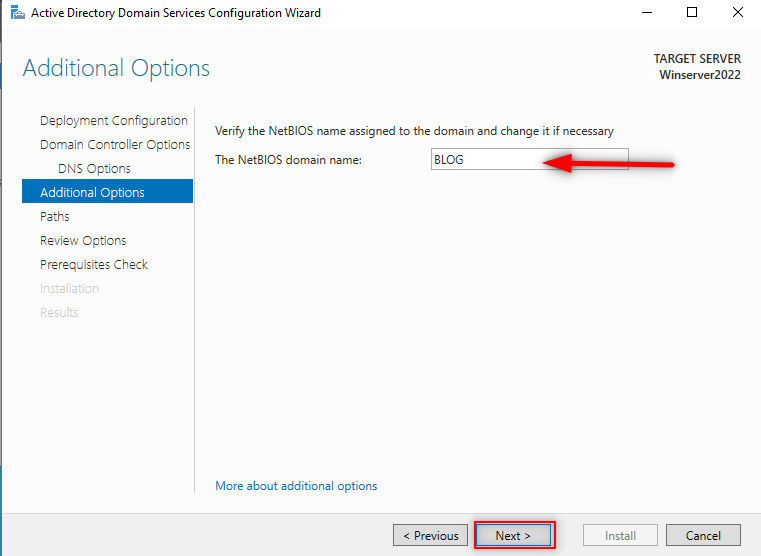Image resolution: width=761 pixels, height=556 pixels.
Task: Jump to the Paths step
Action: pyautogui.click(x=55, y=217)
